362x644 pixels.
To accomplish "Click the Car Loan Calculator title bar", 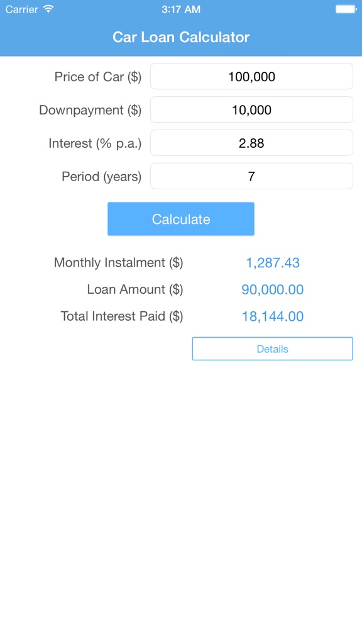I will [181, 37].
